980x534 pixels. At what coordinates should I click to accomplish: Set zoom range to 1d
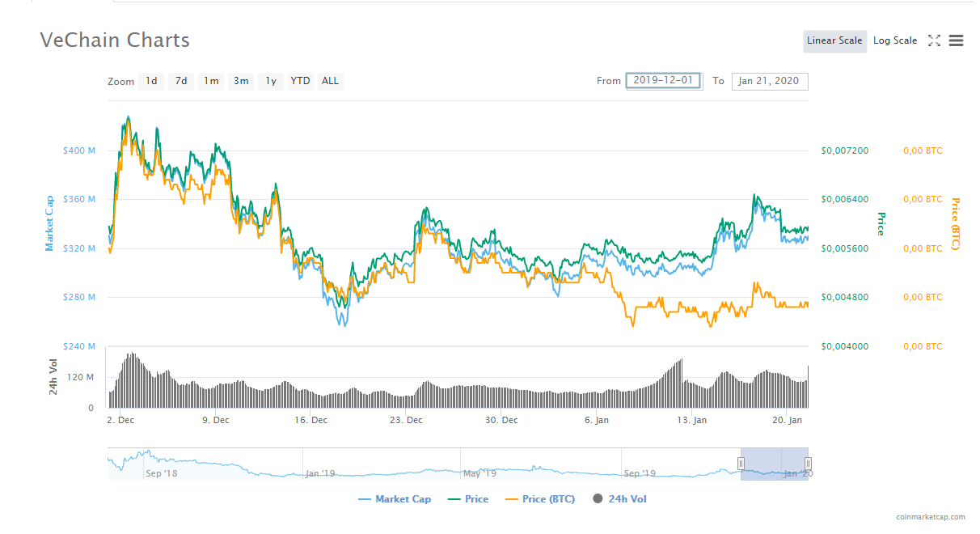pos(151,81)
